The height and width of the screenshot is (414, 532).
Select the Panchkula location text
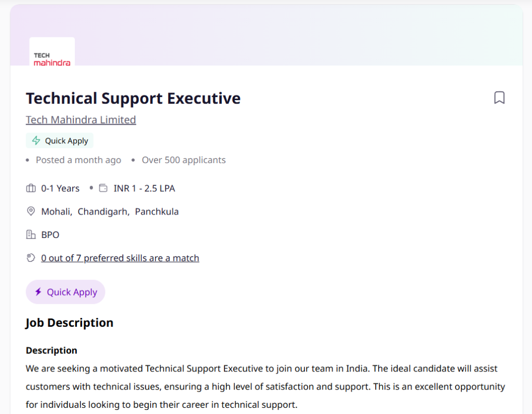[157, 212]
